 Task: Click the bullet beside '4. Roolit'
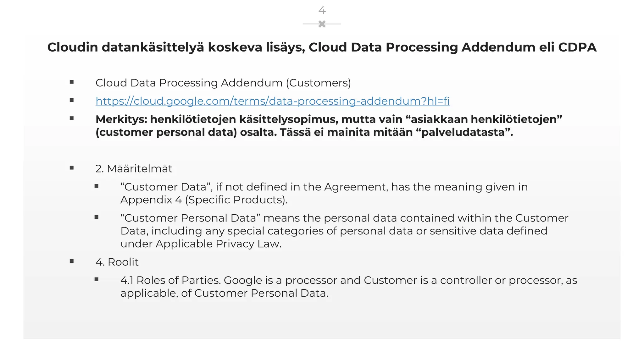click(x=72, y=261)
